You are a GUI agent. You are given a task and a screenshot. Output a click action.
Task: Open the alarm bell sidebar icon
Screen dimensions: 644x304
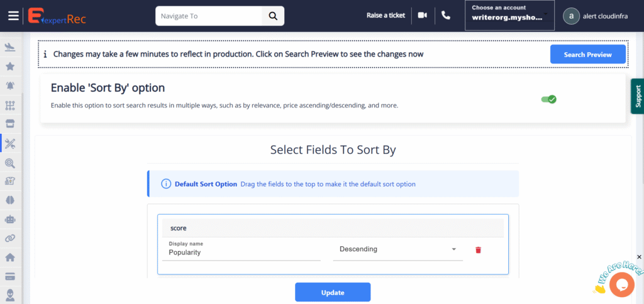pyautogui.click(x=10, y=85)
